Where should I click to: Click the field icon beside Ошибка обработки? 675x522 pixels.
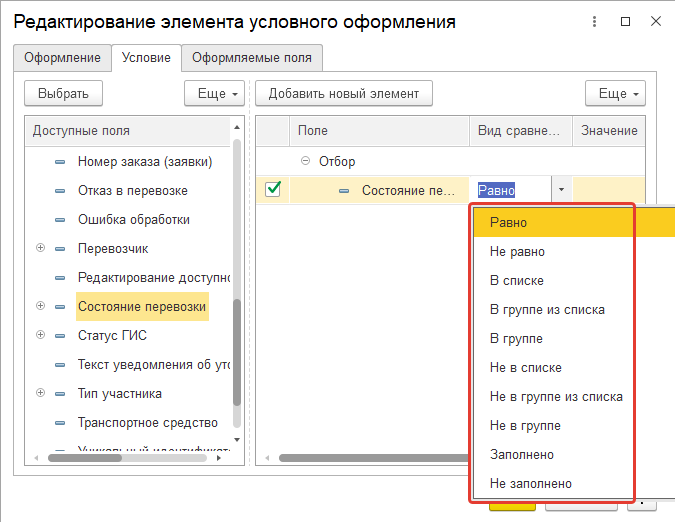tap(60, 220)
